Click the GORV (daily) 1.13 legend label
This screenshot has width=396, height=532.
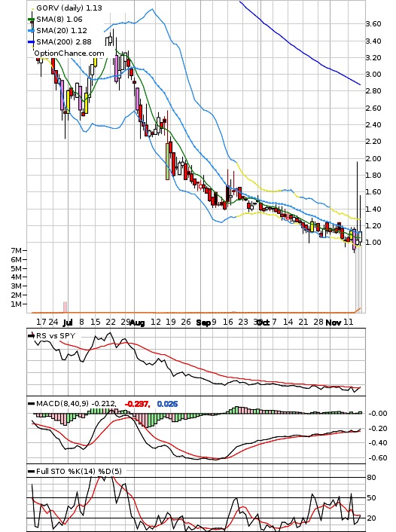point(69,8)
